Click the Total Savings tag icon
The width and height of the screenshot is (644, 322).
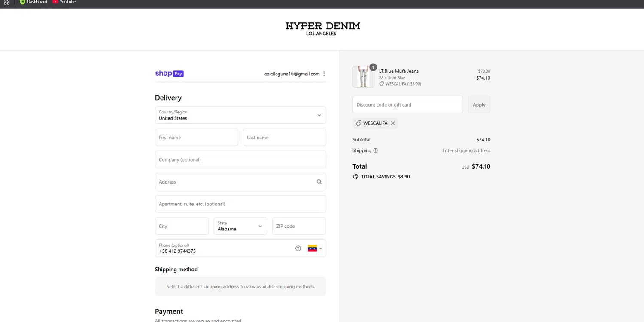pyautogui.click(x=355, y=177)
